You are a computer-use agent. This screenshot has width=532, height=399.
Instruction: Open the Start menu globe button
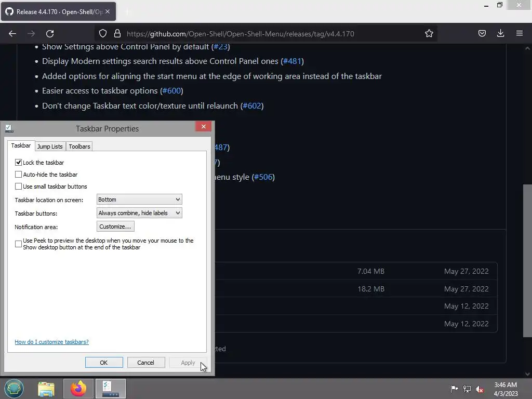click(x=14, y=389)
